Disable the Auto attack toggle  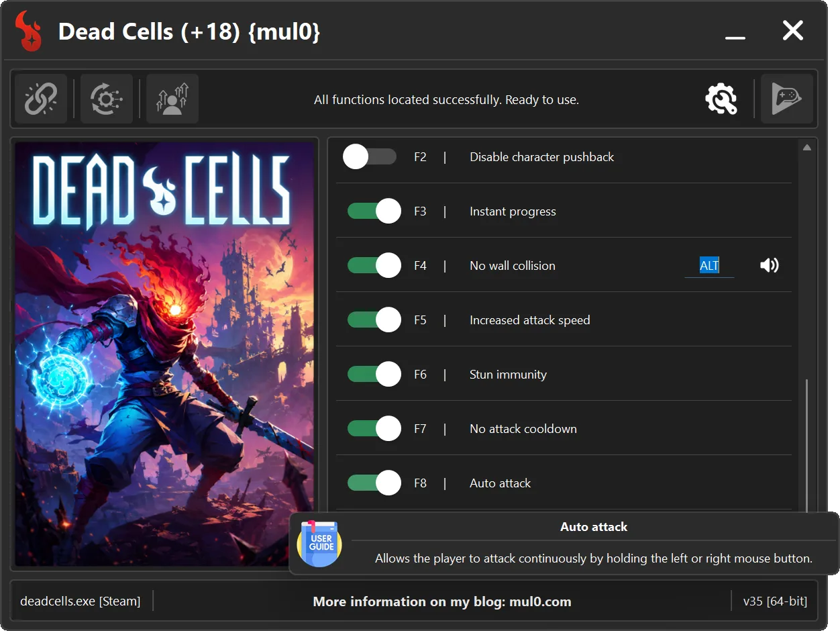(374, 483)
